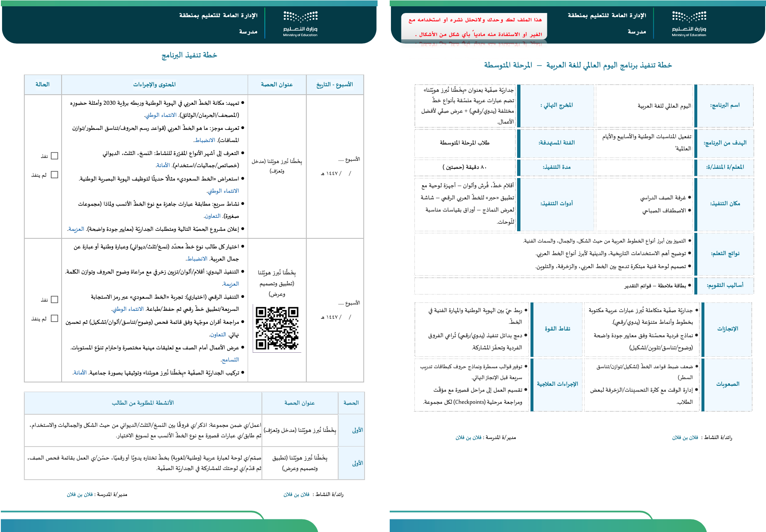This screenshot has width=766, height=532.
Task: Tick the 'لم ينفذ' checkbox in second week row
Action: [54, 318]
